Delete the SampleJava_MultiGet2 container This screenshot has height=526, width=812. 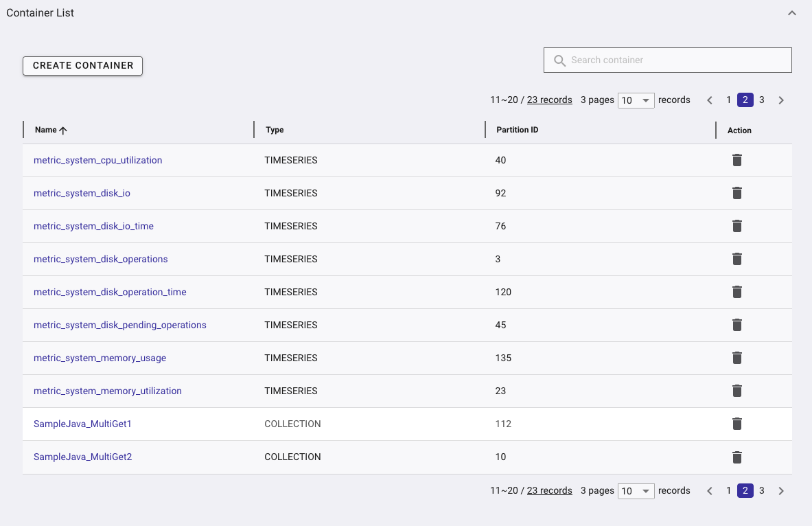737,457
